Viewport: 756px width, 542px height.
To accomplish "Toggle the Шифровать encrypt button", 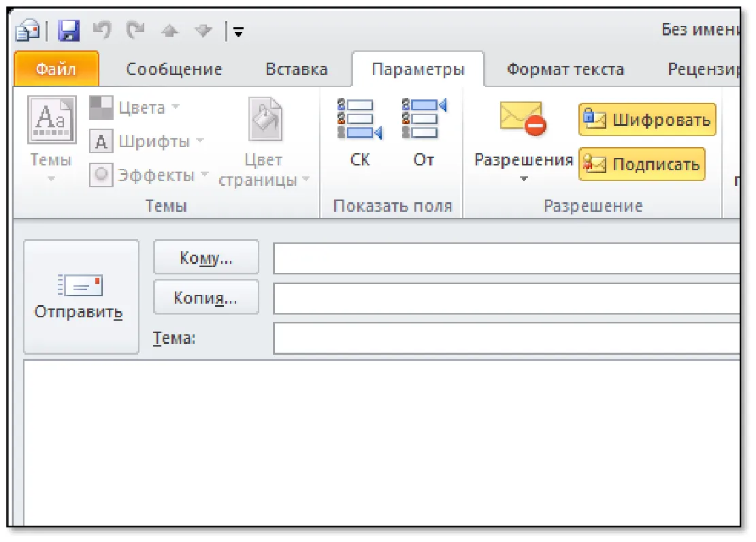I will point(647,119).
